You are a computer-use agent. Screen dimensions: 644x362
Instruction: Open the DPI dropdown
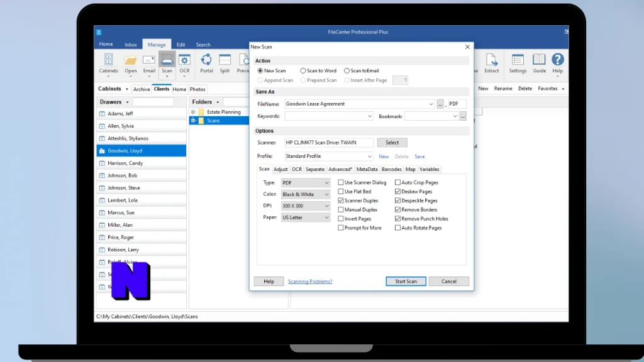(x=306, y=206)
